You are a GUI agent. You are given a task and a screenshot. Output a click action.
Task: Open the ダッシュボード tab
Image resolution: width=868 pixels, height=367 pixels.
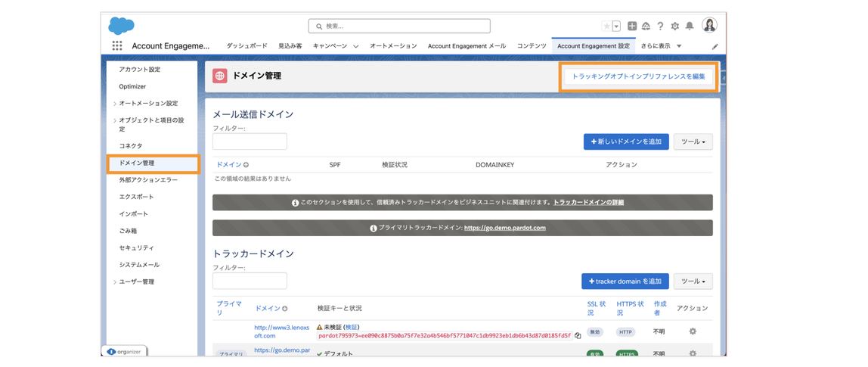pos(247,46)
